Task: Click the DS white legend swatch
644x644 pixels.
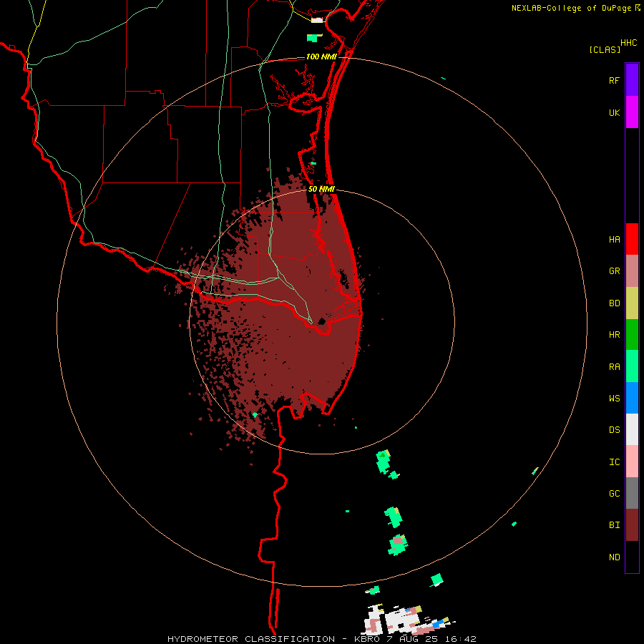Action: pos(632,429)
